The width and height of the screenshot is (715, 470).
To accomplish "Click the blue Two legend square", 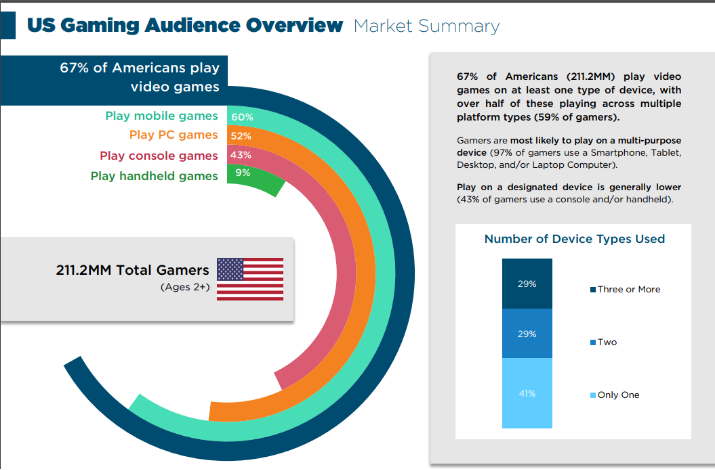I will tap(591, 342).
